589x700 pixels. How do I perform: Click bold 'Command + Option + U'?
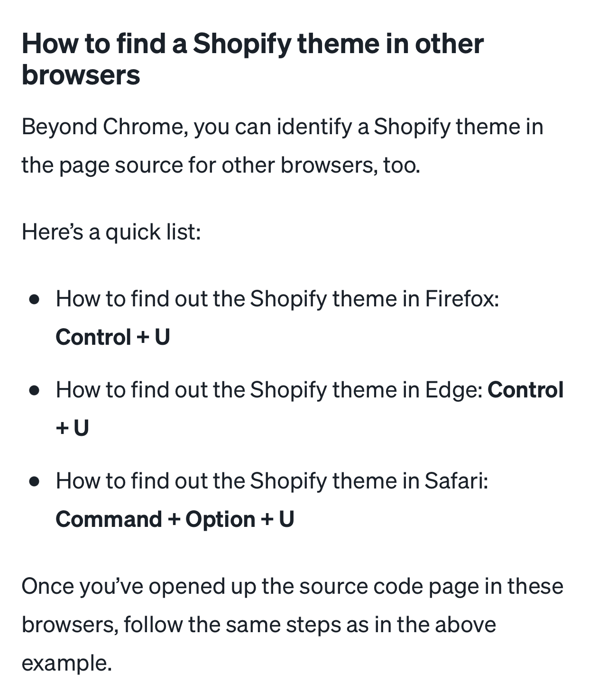[x=175, y=519]
